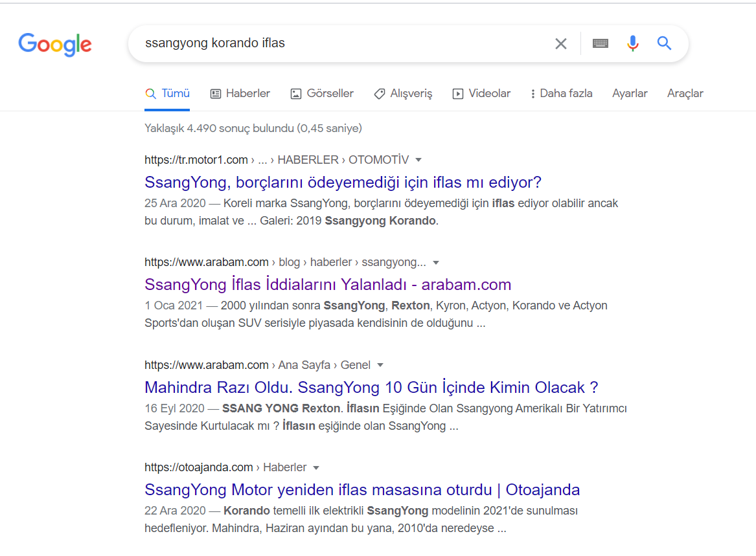Screen dimensions: 756x556
Task: Open Ayarlar settings menu
Action: (630, 93)
